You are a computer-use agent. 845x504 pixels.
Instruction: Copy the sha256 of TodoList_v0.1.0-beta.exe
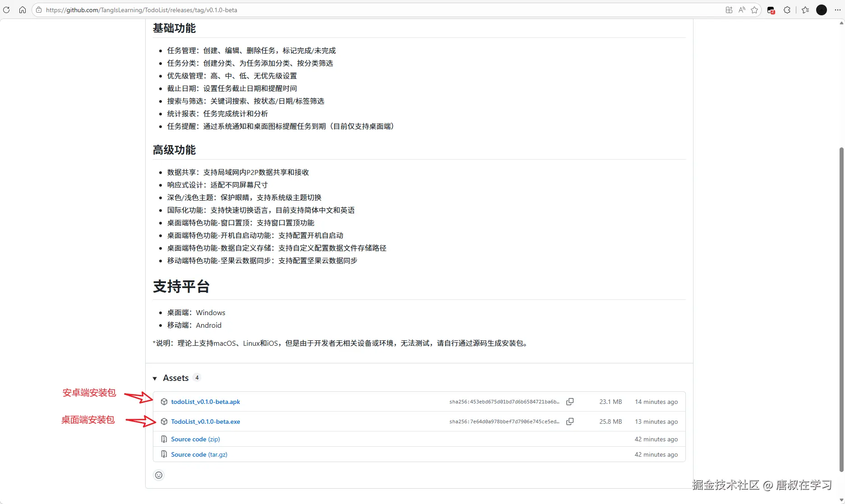coord(570,422)
